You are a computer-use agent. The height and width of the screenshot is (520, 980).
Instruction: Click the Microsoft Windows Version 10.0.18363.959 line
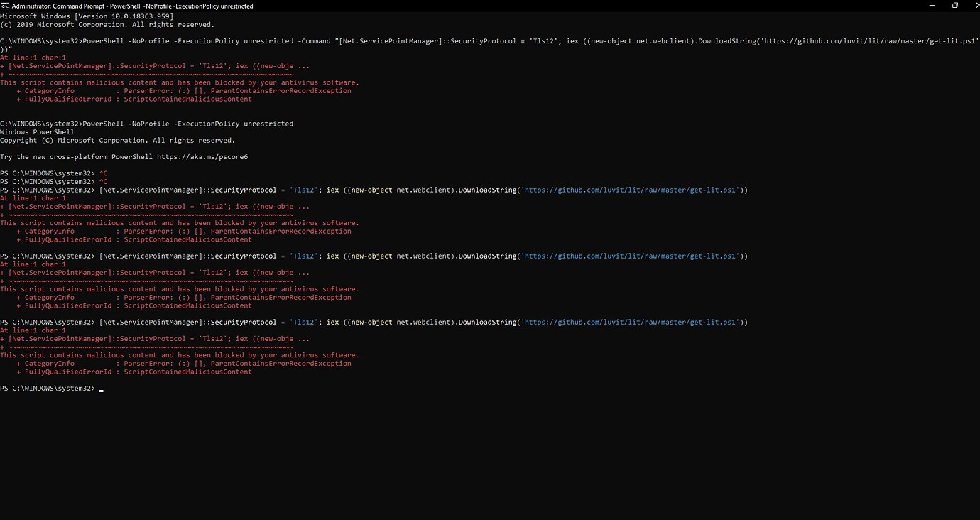pos(87,16)
